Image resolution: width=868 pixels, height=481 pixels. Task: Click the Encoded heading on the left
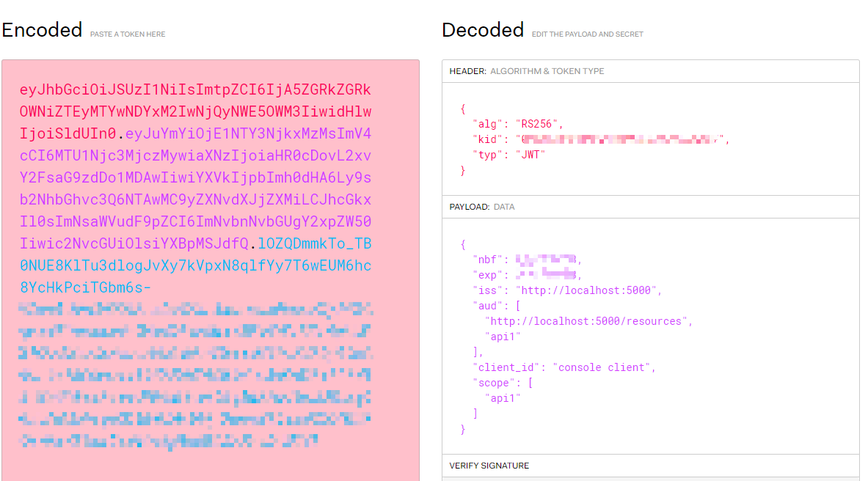point(41,30)
